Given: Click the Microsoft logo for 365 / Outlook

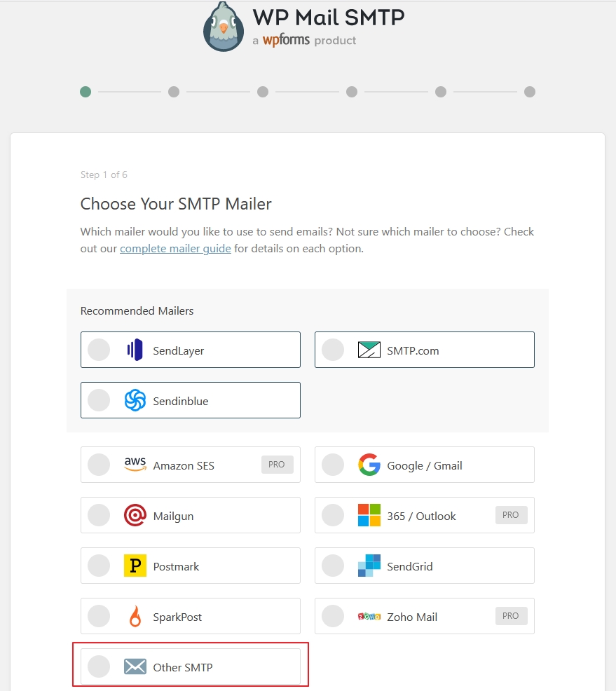Looking at the screenshot, I should point(369,515).
